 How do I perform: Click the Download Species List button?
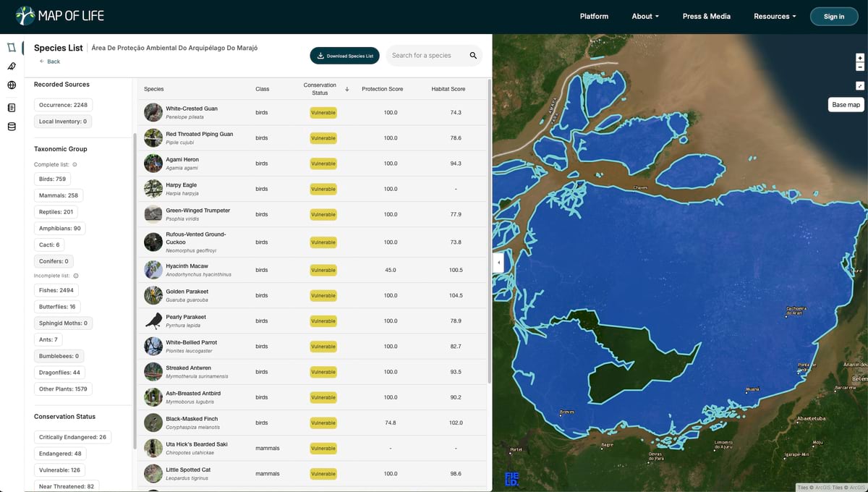344,56
